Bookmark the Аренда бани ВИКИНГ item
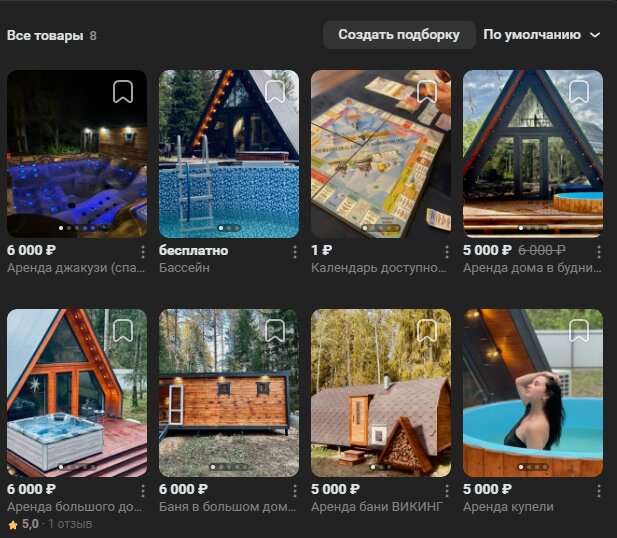 [x=427, y=330]
